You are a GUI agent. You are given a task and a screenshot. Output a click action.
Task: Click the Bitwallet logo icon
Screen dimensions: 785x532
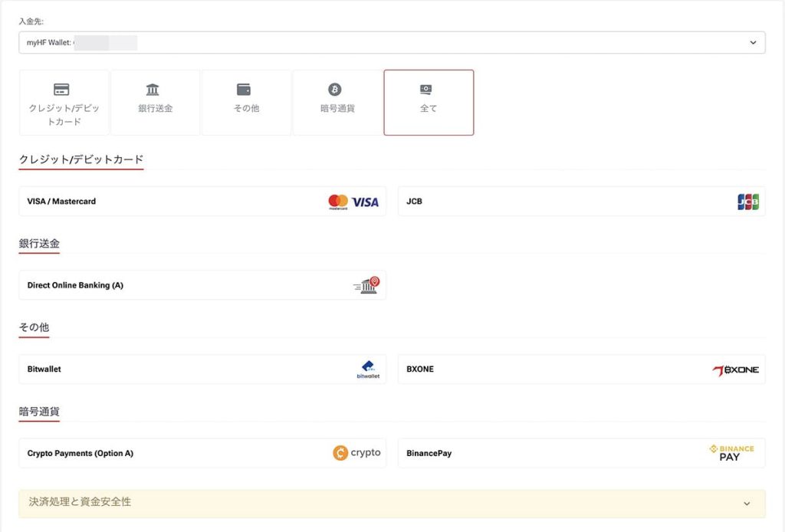tap(368, 369)
